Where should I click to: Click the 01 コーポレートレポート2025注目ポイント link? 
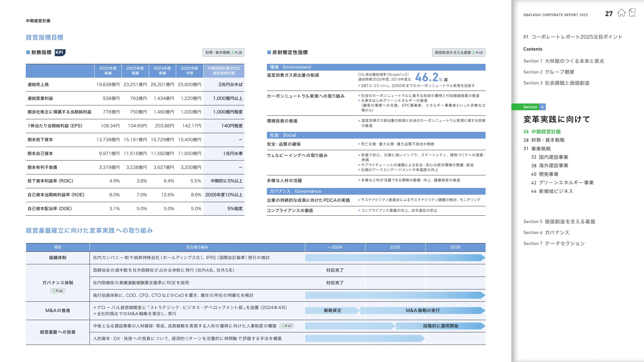pos(573,37)
